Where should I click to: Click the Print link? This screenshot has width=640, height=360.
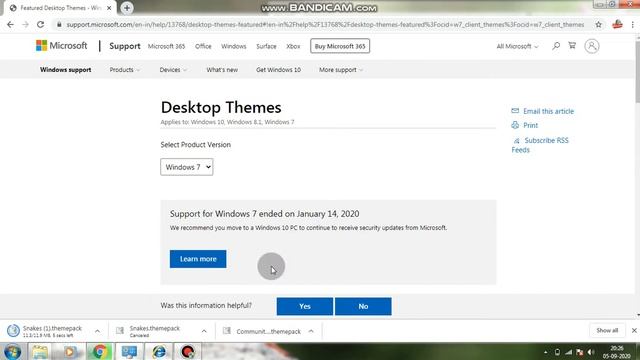[530, 125]
